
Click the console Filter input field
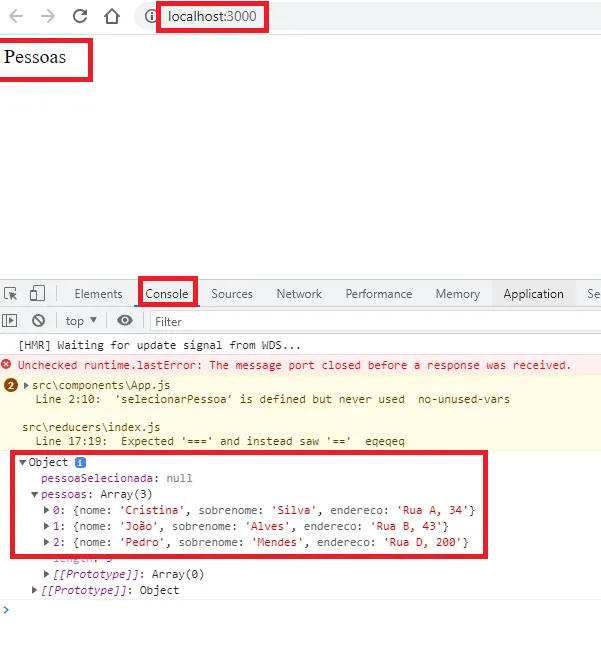click(375, 322)
